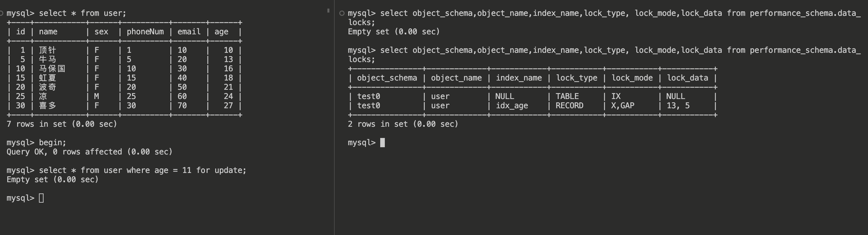This screenshot has height=235, width=868.
Task: Click the 'select * from user;' command text
Action: (x=82, y=13)
